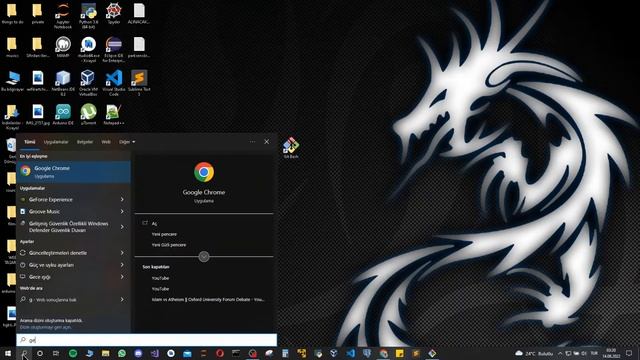Expand Windows Defender Güvenlik Duvarı result arrow

coord(122,227)
